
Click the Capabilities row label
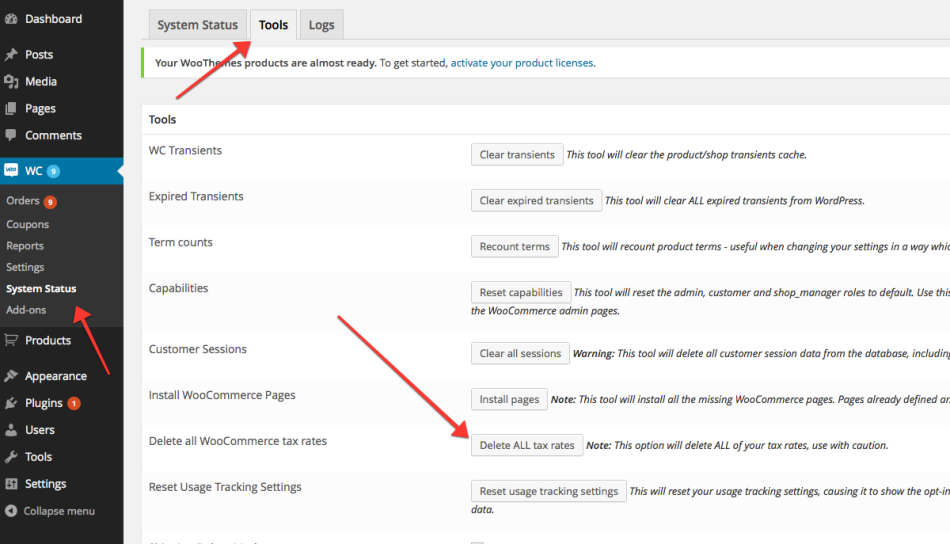click(178, 288)
